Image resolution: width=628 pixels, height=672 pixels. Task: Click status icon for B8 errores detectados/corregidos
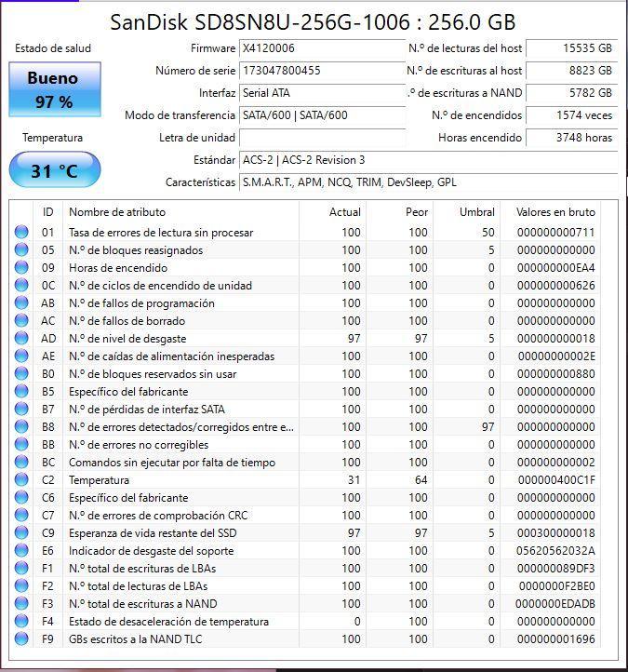point(21,426)
